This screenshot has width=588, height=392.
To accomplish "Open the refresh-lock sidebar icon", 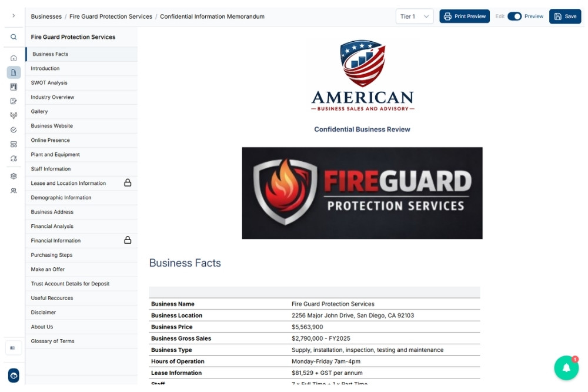I will click(14, 158).
